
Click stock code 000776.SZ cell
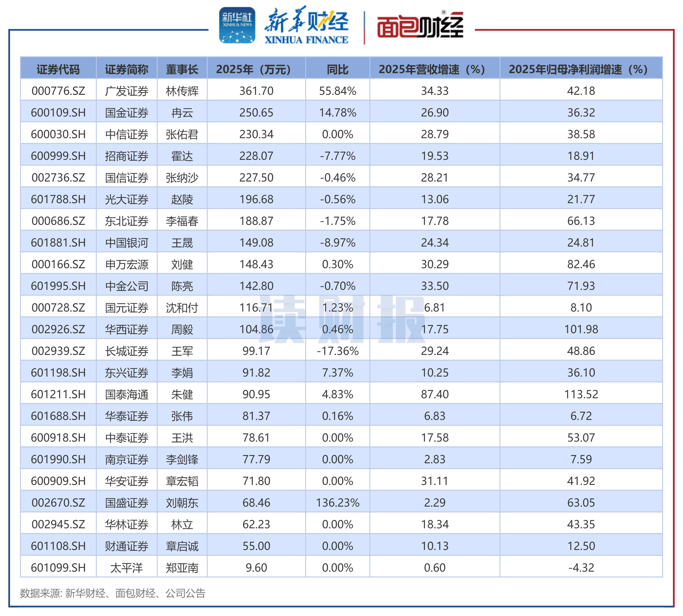coord(58,91)
